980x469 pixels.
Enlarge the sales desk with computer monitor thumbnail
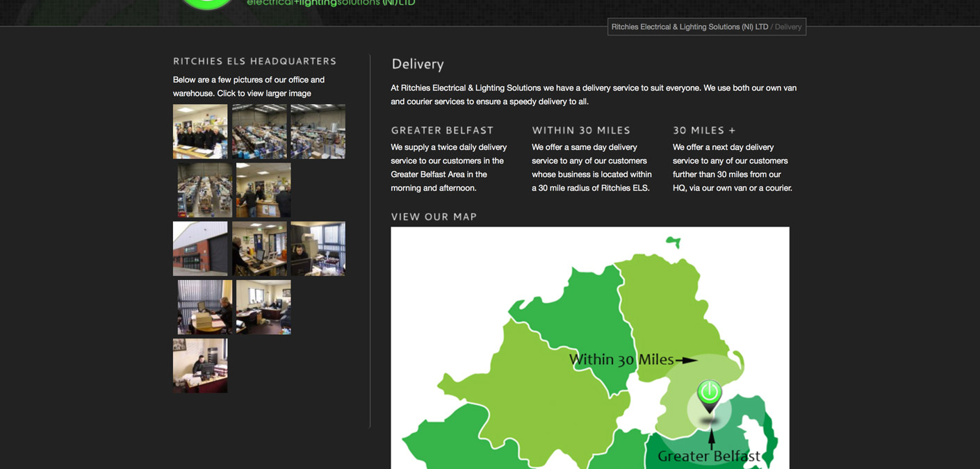259,249
